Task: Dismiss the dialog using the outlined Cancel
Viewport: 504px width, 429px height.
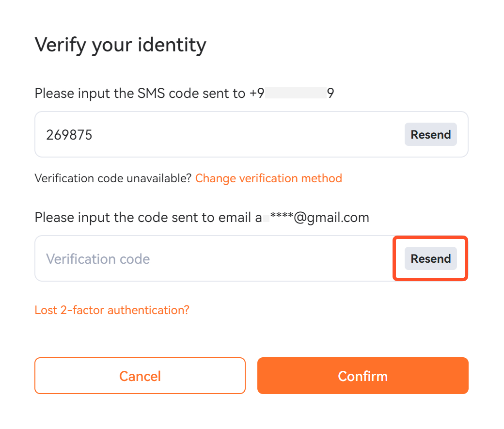Action: (x=140, y=376)
